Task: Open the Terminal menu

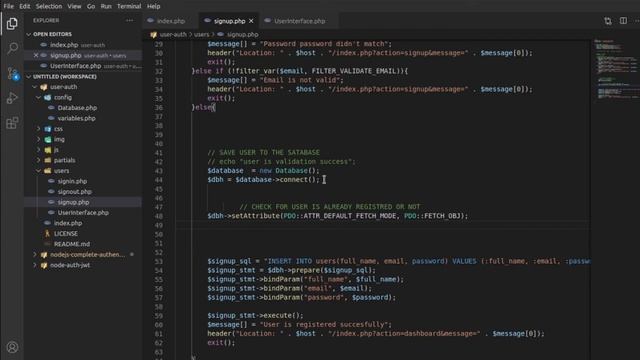Action: coord(129,6)
